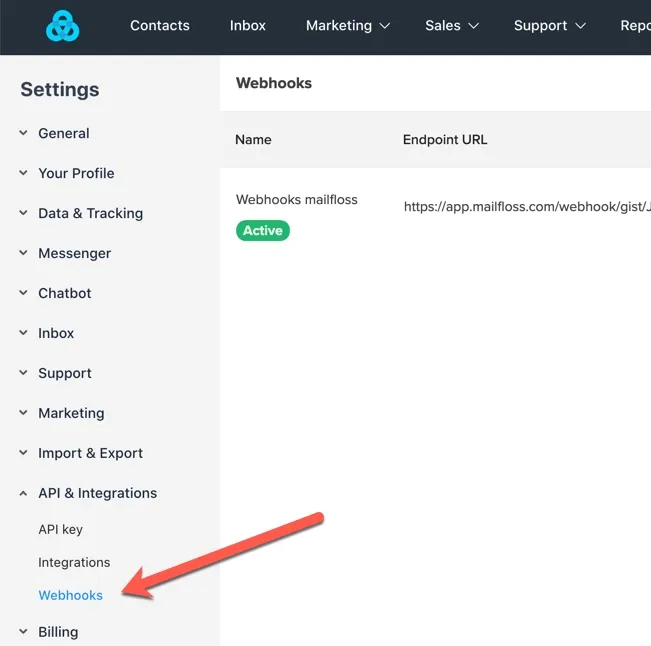Open Inbox in the top navigation bar
This screenshot has height=646, width=651.
coord(247,26)
